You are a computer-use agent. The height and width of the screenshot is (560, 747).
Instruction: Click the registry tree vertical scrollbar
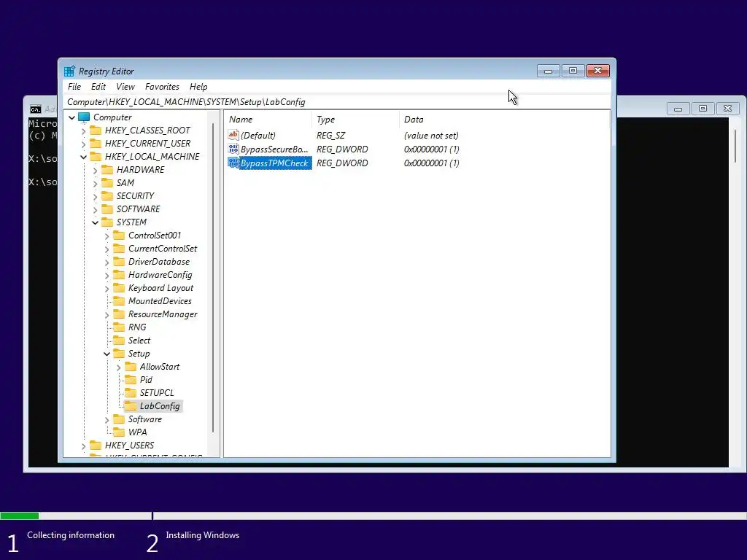point(214,279)
